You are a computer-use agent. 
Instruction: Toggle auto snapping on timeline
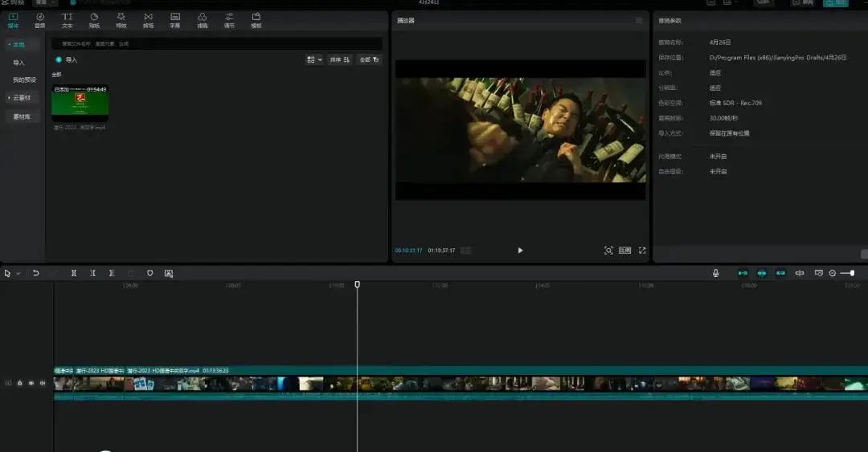tap(762, 273)
